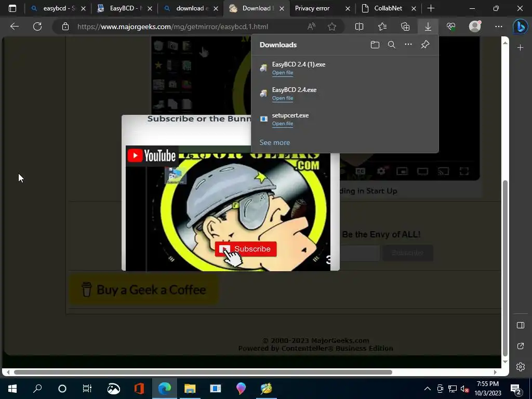The height and width of the screenshot is (399, 532).
Task: Open more options in Downloads panel
Action: click(x=408, y=45)
